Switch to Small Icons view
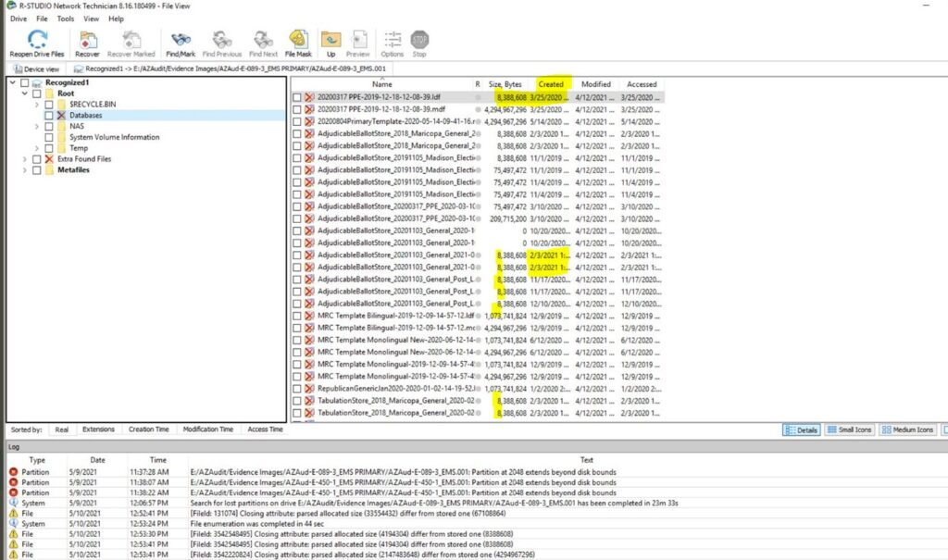 850,430
